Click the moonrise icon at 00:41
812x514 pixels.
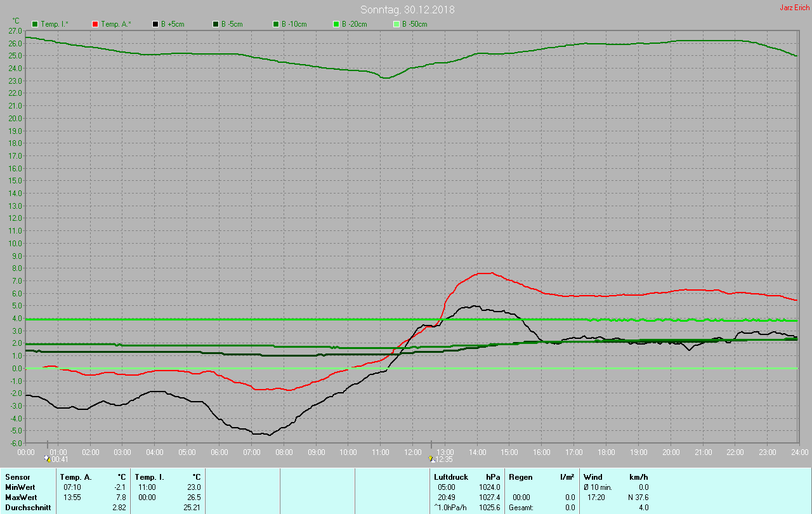click(x=47, y=459)
